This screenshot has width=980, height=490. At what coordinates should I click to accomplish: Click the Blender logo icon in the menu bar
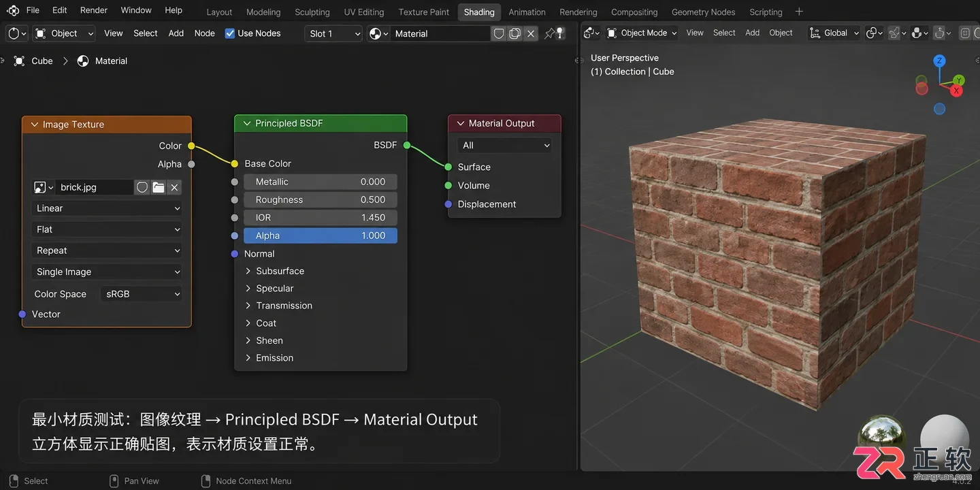click(13, 10)
